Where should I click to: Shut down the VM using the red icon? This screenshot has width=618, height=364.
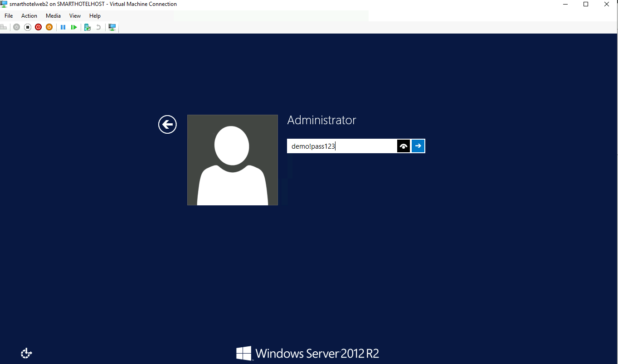tap(39, 27)
